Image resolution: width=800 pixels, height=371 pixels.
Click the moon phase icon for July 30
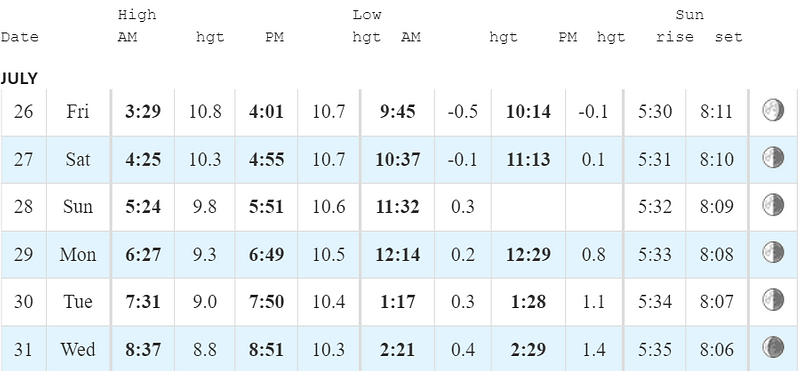click(x=773, y=299)
